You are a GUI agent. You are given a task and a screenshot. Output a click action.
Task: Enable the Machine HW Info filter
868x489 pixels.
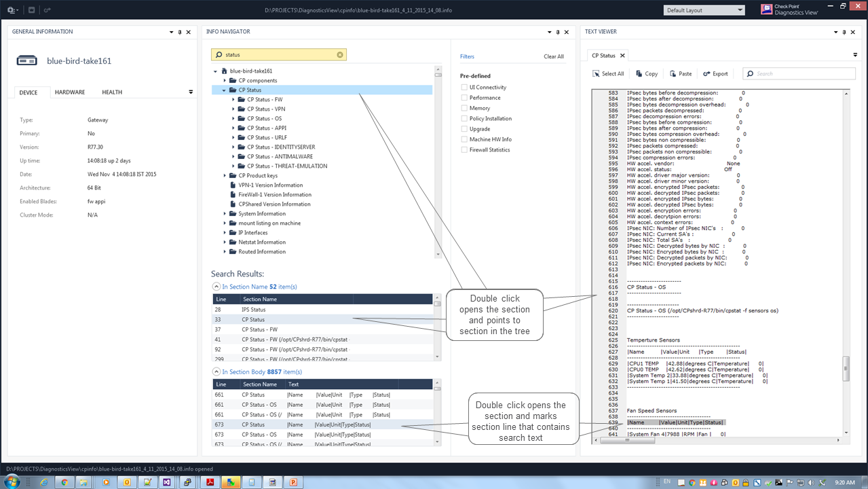coord(464,139)
